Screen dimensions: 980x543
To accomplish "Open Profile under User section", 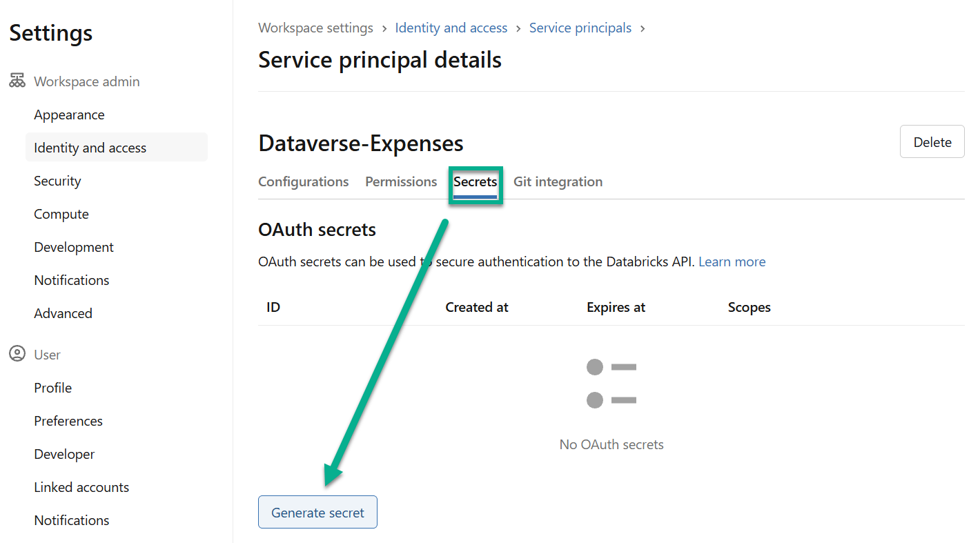I will click(x=53, y=388).
